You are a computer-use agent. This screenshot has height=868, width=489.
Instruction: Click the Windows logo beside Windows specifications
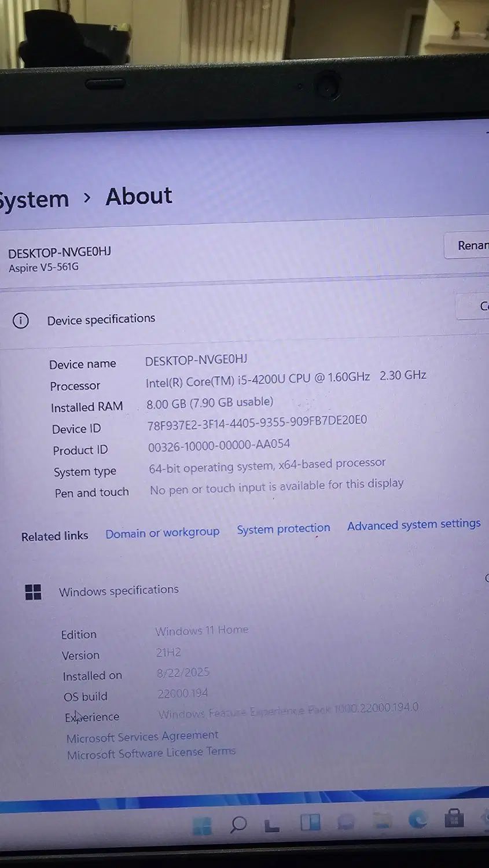(34, 592)
